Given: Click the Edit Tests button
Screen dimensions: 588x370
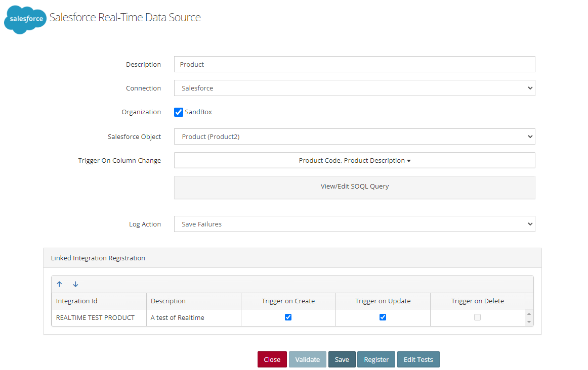Looking at the screenshot, I should [418, 359].
